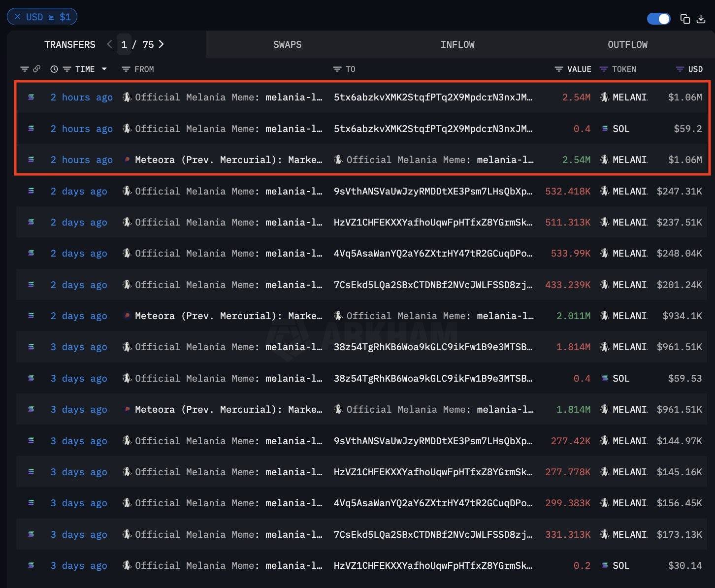This screenshot has width=715, height=588.
Task: Click the USD amount $145.16K
Action: tap(680, 472)
